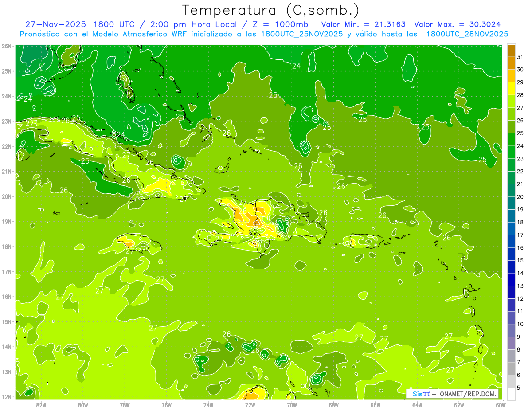Click the latitude axis label '20N'
This screenshot has height=411, width=532.
(7, 196)
